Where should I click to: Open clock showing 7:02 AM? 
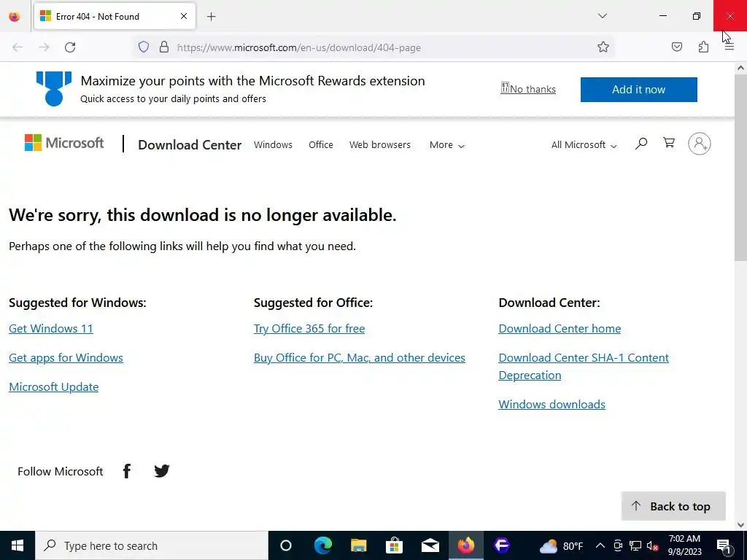tap(684, 545)
